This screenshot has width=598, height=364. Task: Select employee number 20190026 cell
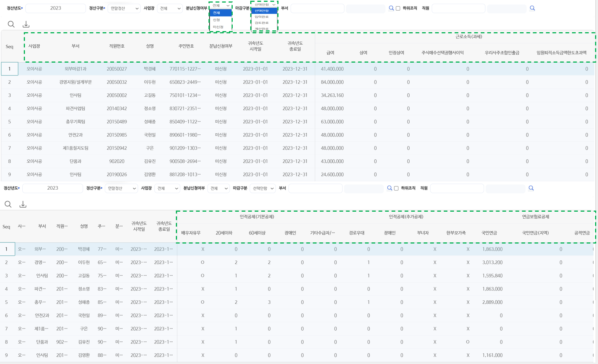117,174
